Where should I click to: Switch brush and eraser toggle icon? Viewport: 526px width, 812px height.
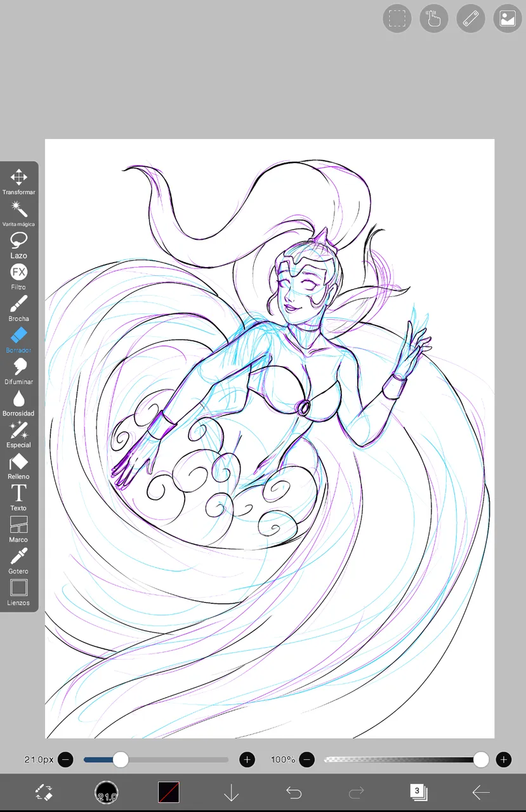tap(44, 792)
